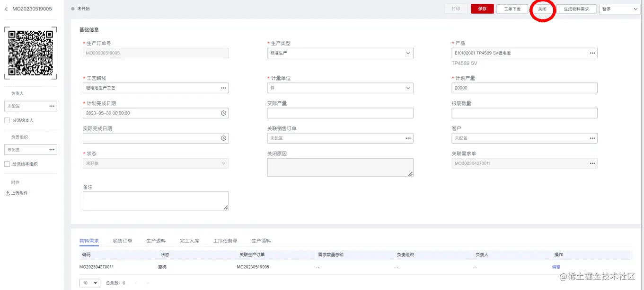The width and height of the screenshot is (644, 290).
Task: Switch to the 生产退料 tab
Action: pos(156,241)
